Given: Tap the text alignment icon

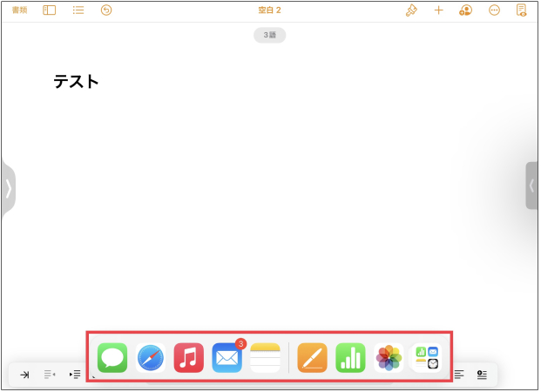Looking at the screenshot, I should tap(459, 375).
